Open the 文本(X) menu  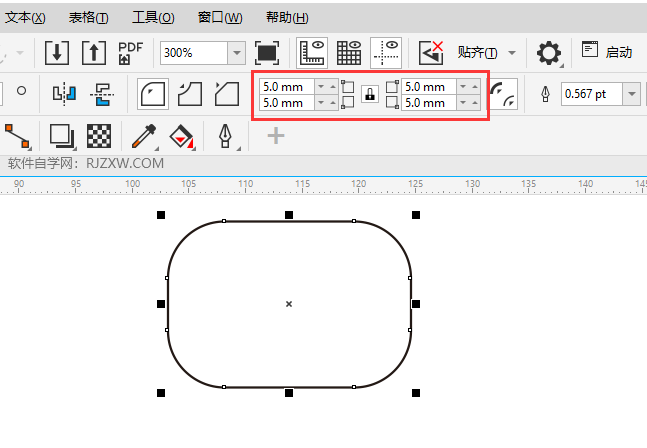click(x=25, y=18)
